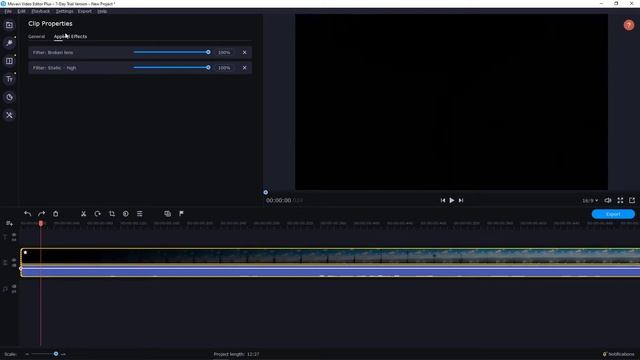The image size is (640, 360).
Task: Open help with orange question mark
Action: 629,25
